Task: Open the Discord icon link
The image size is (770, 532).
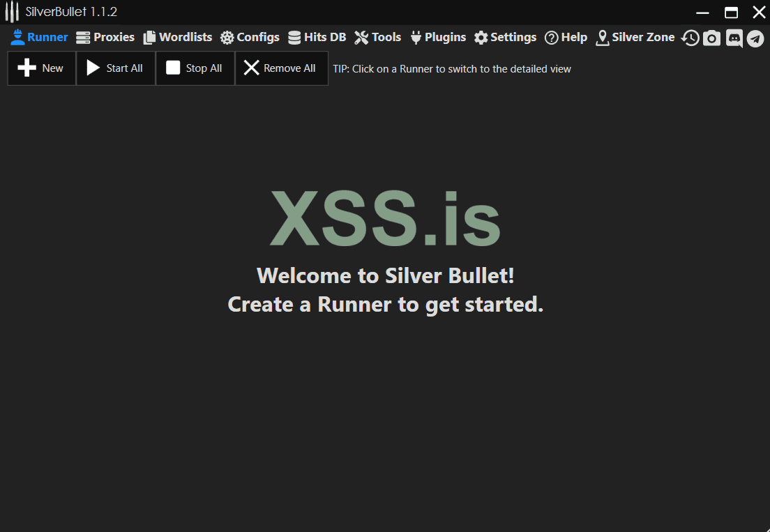Action: [734, 38]
